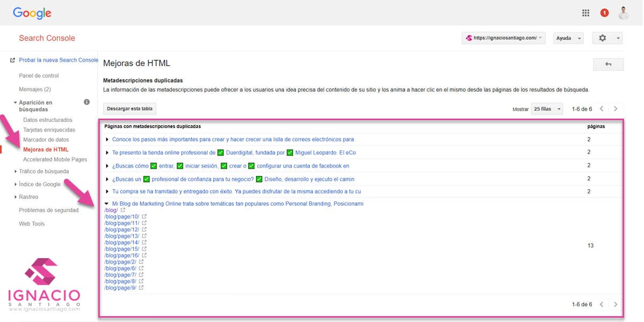Click the info icon next to Aparición en búsquedas
The image size is (644, 322).
[86, 102]
